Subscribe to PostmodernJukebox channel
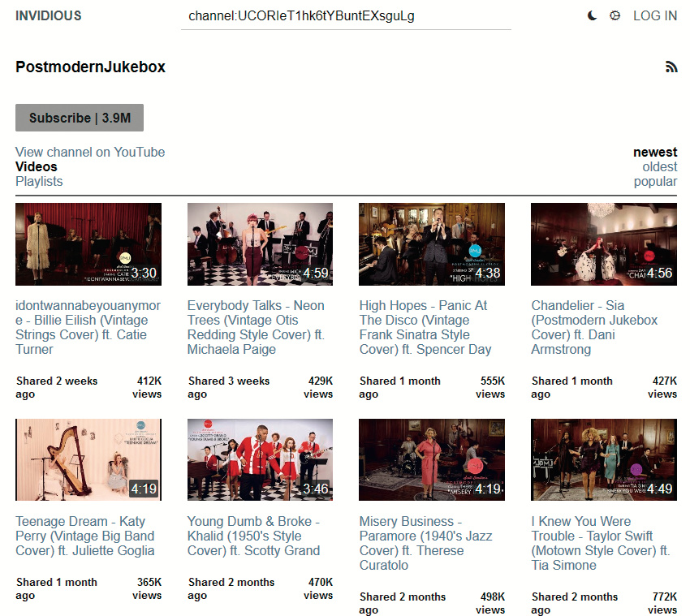Screen dimensions: 690x616 (80, 118)
